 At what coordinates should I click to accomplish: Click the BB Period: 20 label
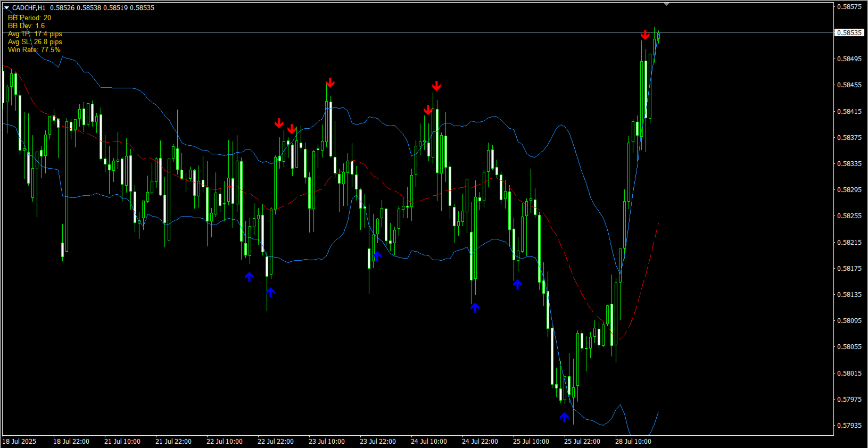tap(29, 18)
